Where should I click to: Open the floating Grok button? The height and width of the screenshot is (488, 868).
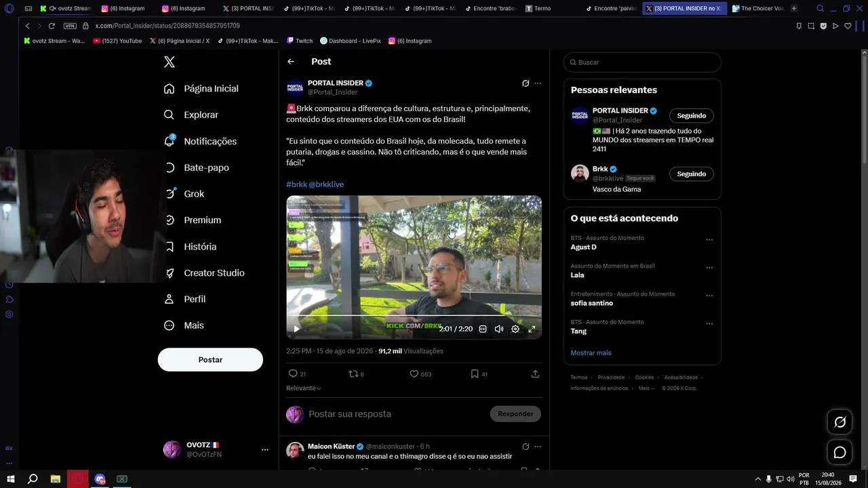pos(840,422)
